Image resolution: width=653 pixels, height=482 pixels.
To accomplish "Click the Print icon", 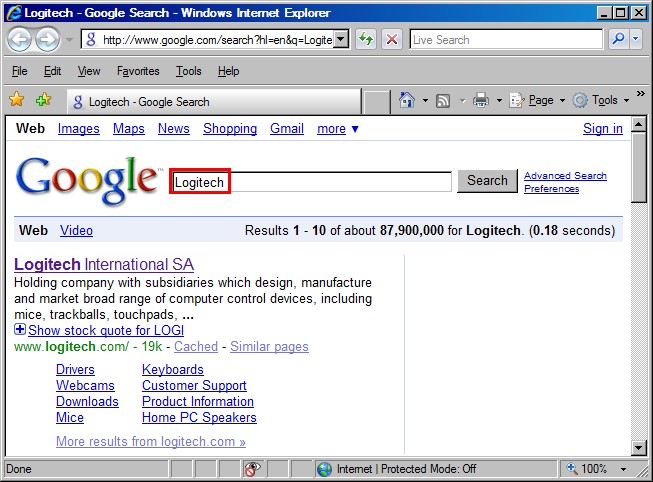I will click(x=481, y=100).
